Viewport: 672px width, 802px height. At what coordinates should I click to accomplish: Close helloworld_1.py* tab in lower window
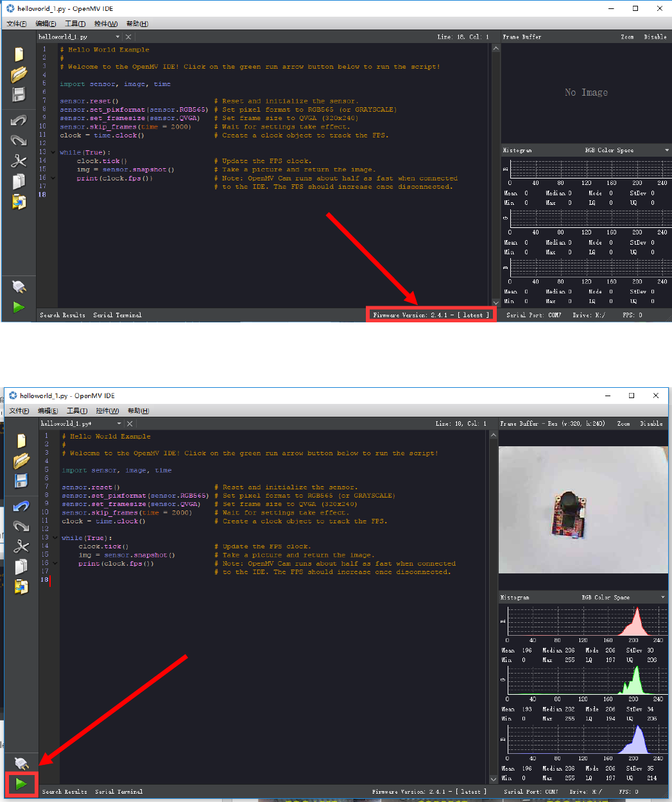130,424
